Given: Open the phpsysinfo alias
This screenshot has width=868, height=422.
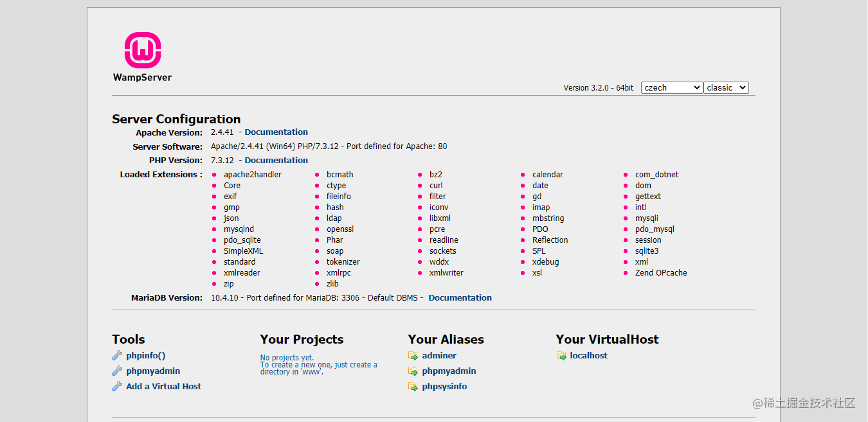Looking at the screenshot, I should [444, 386].
